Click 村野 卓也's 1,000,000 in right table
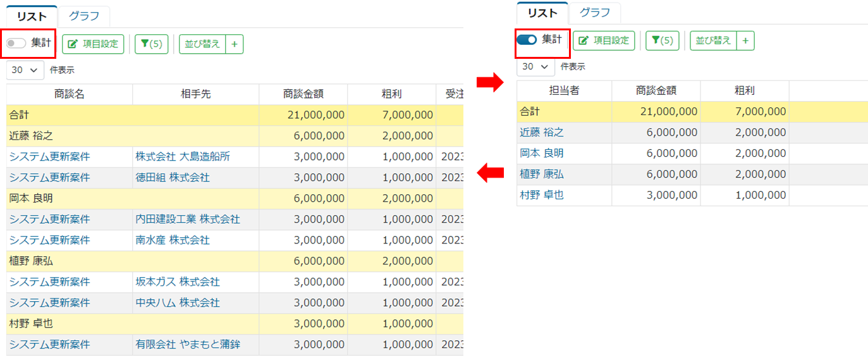868x358 pixels. pos(761,195)
